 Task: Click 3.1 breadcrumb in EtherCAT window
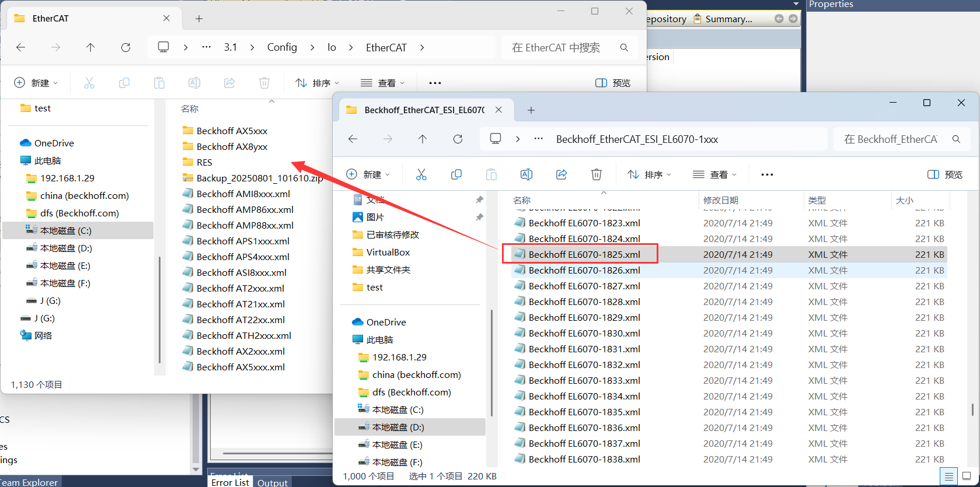pos(231,47)
